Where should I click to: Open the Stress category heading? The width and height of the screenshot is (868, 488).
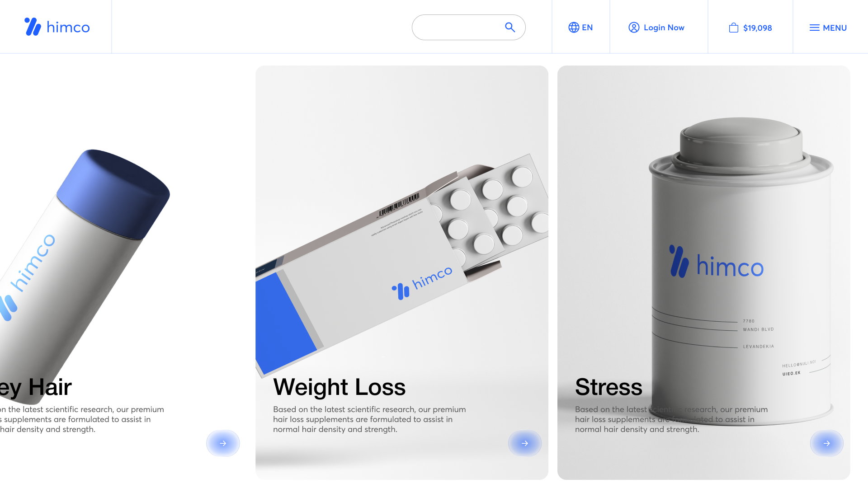(x=609, y=387)
